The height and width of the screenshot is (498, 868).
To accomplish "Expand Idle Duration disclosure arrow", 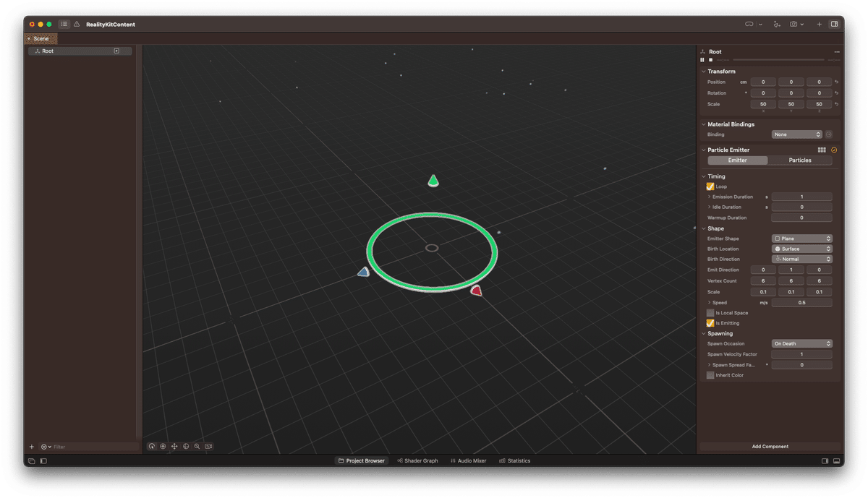I will [x=709, y=207].
